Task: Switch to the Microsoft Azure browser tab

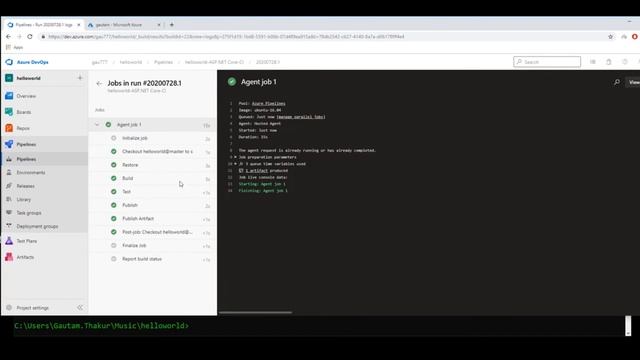Action: coord(124,25)
